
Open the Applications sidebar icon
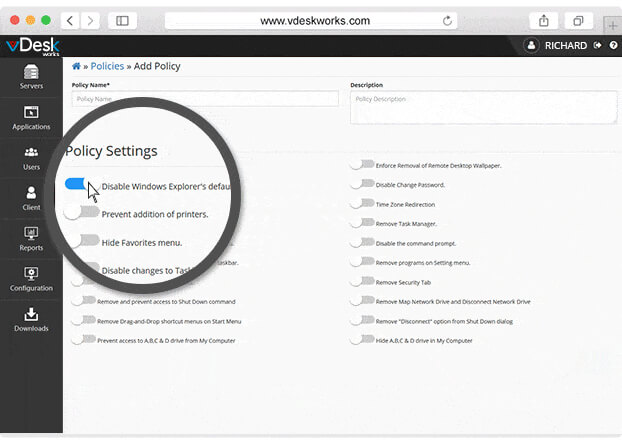click(31, 117)
